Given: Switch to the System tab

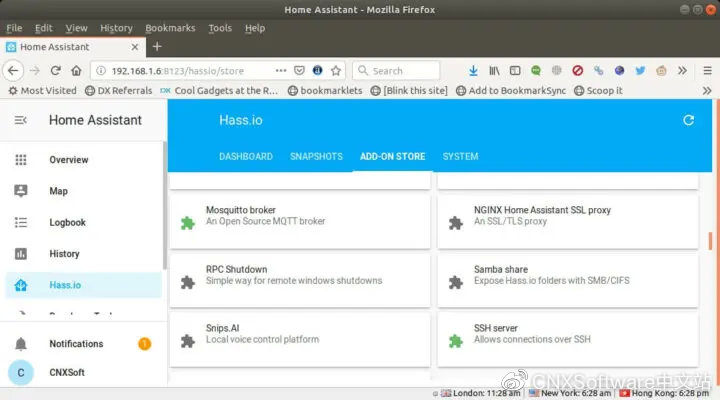Looking at the screenshot, I should [460, 157].
